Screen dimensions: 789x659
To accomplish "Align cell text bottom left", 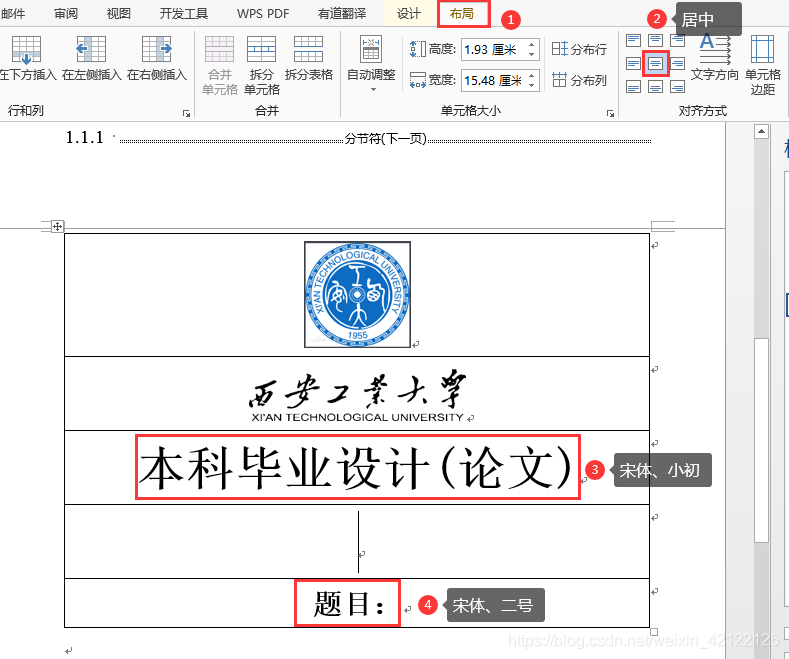I will tap(634, 87).
